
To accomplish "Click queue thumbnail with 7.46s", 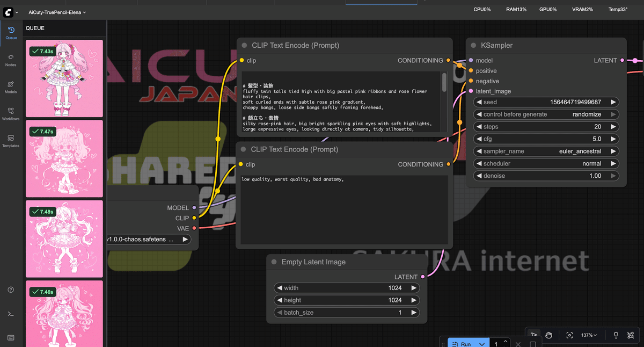I will [x=64, y=314].
